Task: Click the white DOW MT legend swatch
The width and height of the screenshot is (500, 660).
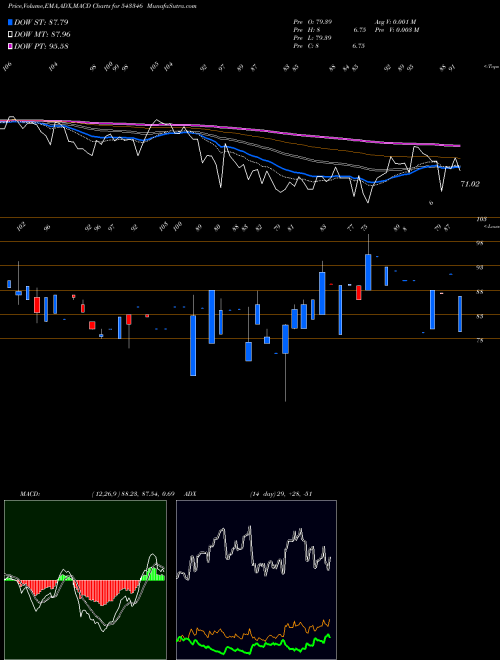Action: pyautogui.click(x=10, y=35)
